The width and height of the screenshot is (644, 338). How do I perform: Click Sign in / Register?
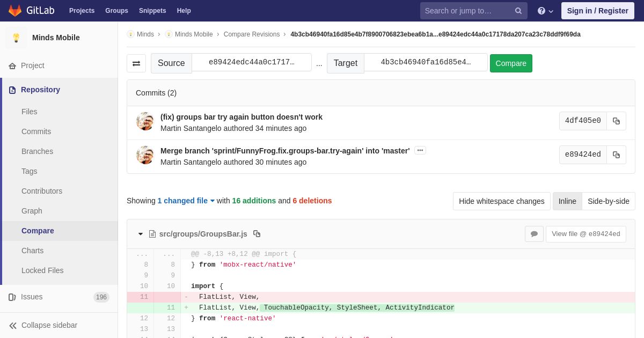click(598, 11)
